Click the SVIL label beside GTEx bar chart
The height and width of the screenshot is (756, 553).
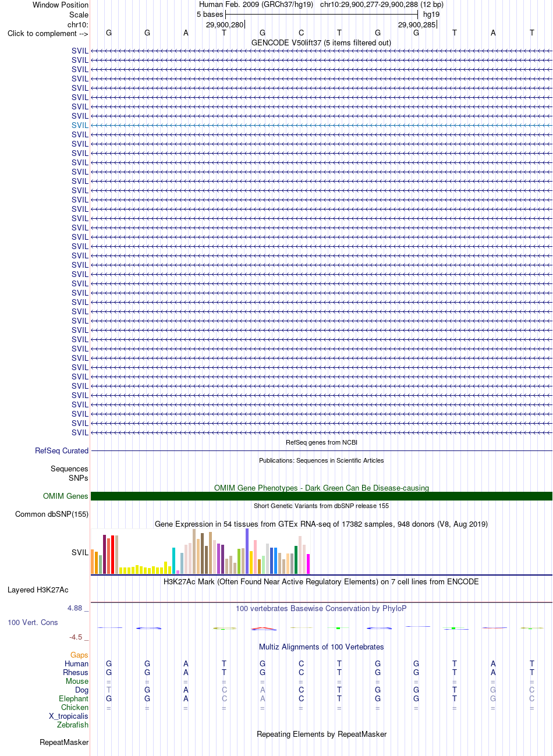point(80,552)
